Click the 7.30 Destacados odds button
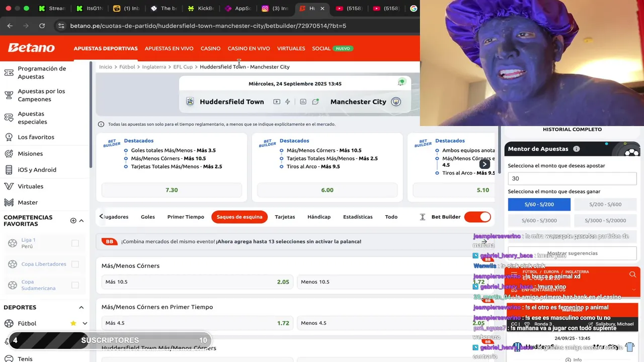The image size is (644, 362). point(172,190)
